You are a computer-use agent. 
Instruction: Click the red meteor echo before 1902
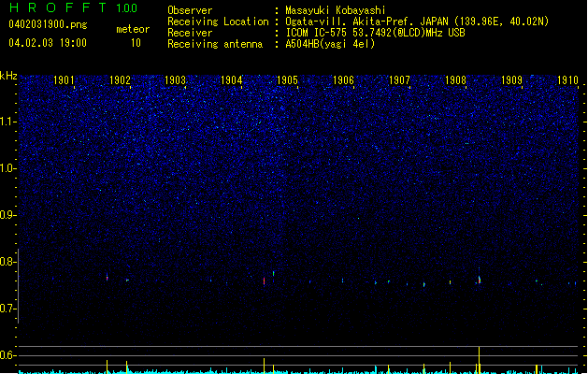click(107, 277)
